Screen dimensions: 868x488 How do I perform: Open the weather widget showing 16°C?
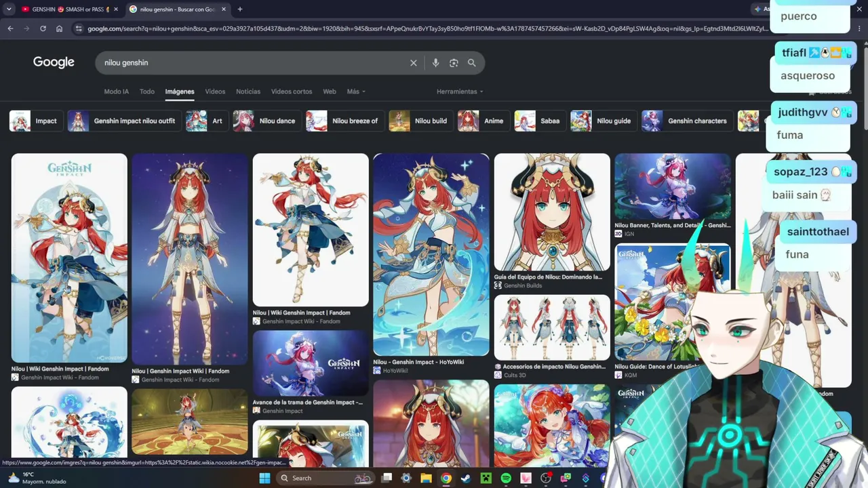point(37,478)
